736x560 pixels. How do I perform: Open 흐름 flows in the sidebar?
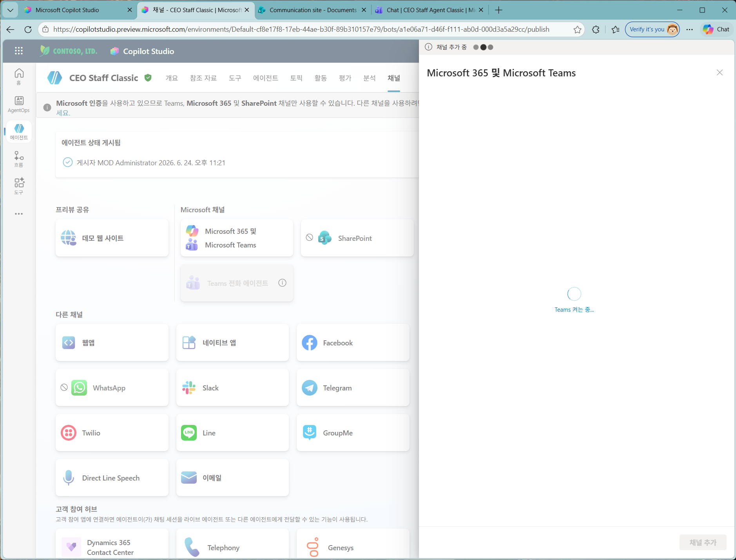19,159
